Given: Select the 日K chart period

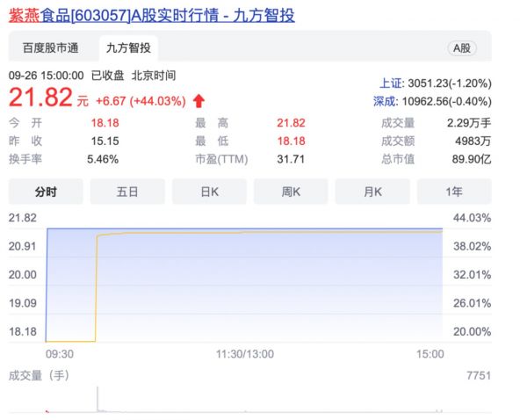Looking at the screenshot, I should tap(209, 191).
